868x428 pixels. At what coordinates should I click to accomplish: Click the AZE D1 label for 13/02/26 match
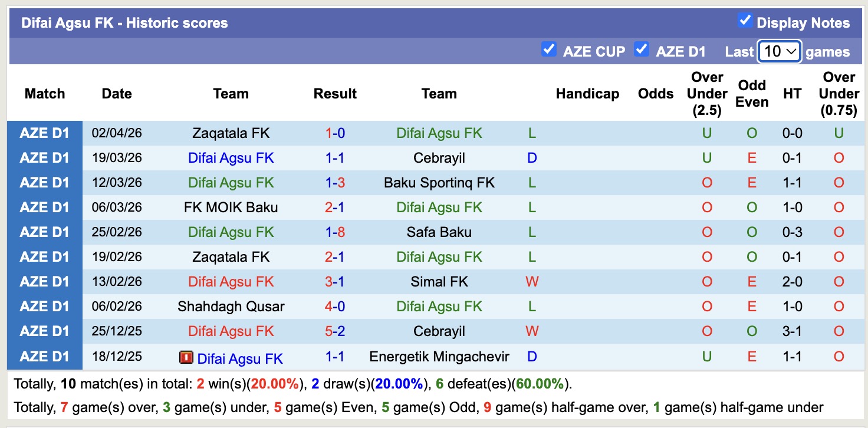[x=45, y=282]
